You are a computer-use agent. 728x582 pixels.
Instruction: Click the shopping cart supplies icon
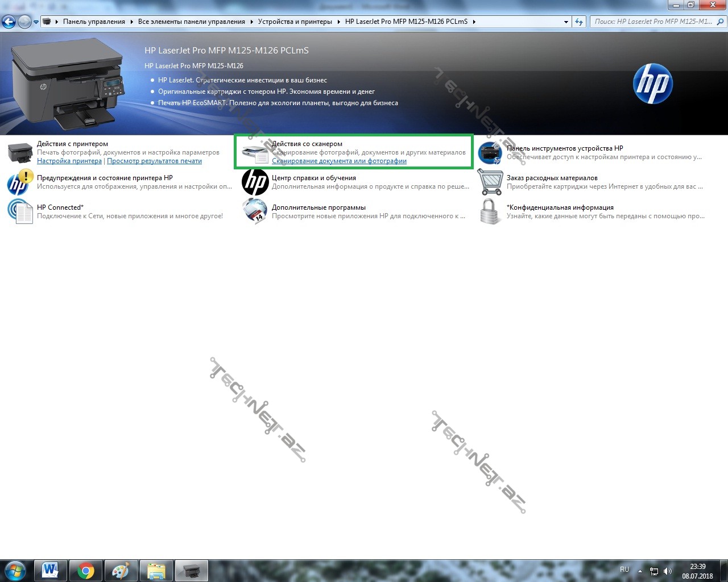tap(490, 182)
